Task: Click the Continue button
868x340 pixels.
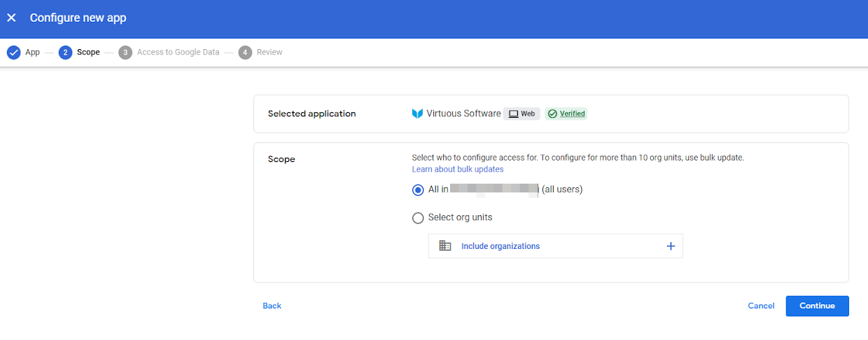Action: (x=817, y=306)
